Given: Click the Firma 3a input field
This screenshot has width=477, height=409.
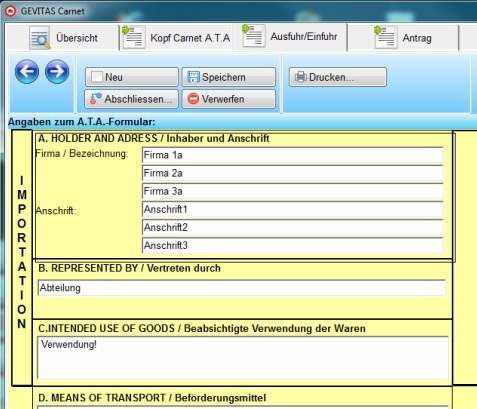Looking at the screenshot, I should [x=293, y=191].
